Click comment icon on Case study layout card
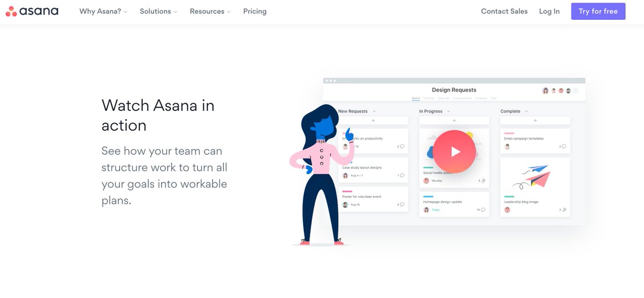This screenshot has width=644, height=298. pyautogui.click(x=402, y=175)
